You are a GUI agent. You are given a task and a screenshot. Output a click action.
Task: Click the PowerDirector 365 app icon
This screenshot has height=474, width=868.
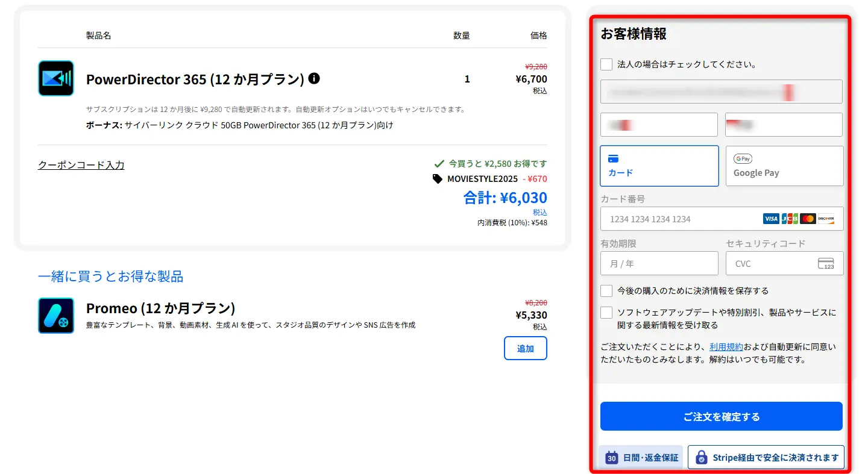55,78
